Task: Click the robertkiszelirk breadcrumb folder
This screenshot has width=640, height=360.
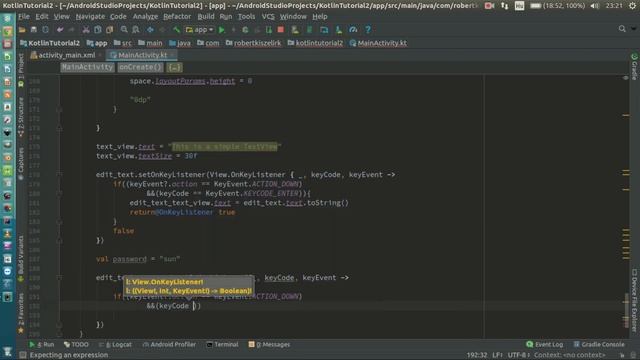Action: point(253,43)
